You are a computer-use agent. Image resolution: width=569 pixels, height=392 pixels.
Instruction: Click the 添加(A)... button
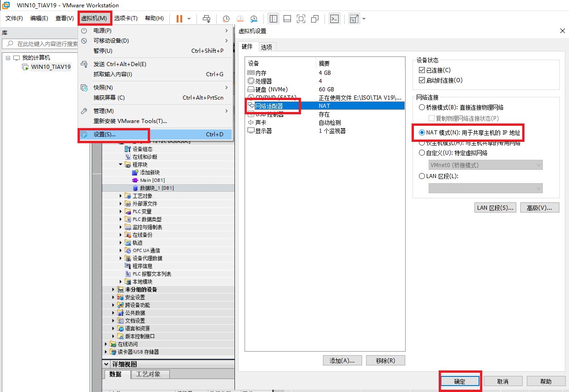(x=342, y=361)
